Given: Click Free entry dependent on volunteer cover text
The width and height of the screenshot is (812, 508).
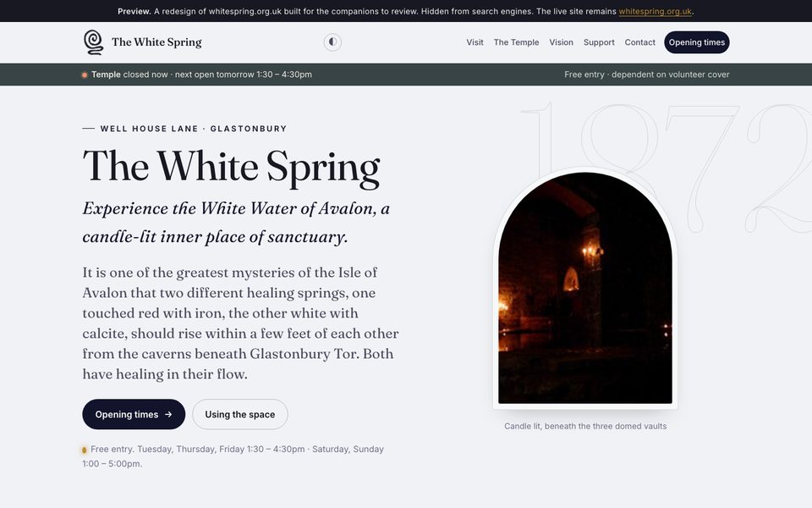Looking at the screenshot, I should point(647,75).
